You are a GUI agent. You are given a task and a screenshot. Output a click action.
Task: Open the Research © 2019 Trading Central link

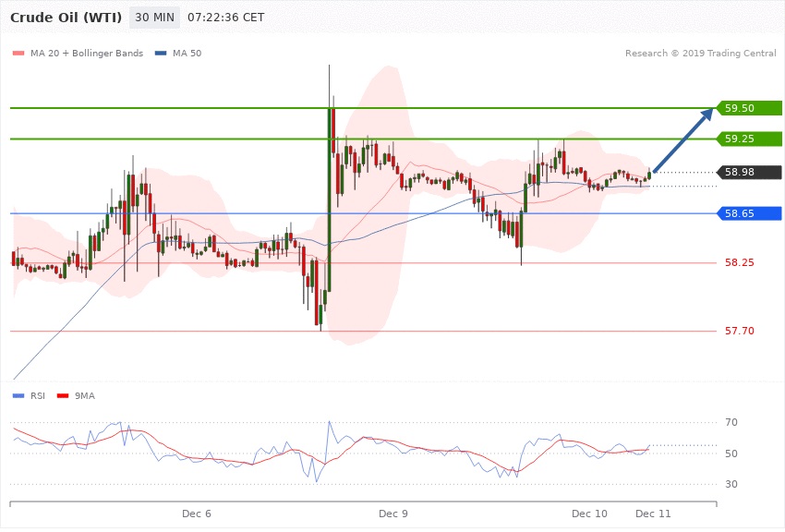699,54
